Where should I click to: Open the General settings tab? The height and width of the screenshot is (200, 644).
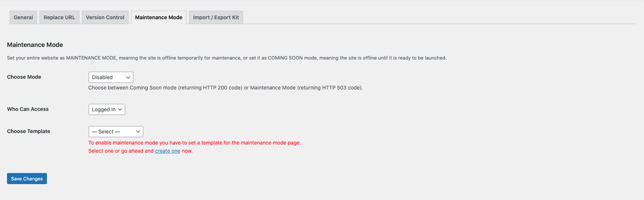(x=23, y=17)
